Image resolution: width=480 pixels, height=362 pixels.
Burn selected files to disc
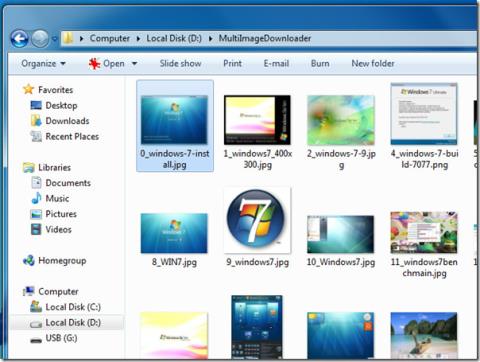(x=320, y=63)
